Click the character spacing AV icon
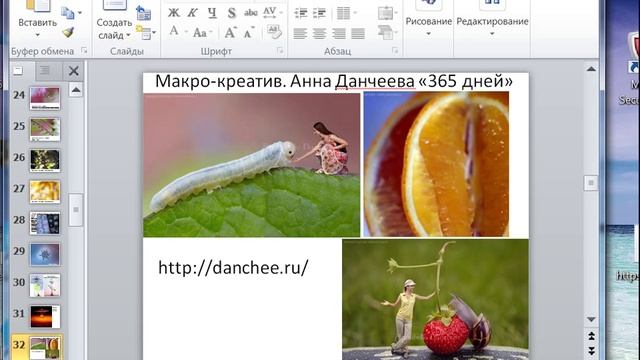This screenshot has width=640, height=360. click(269, 13)
